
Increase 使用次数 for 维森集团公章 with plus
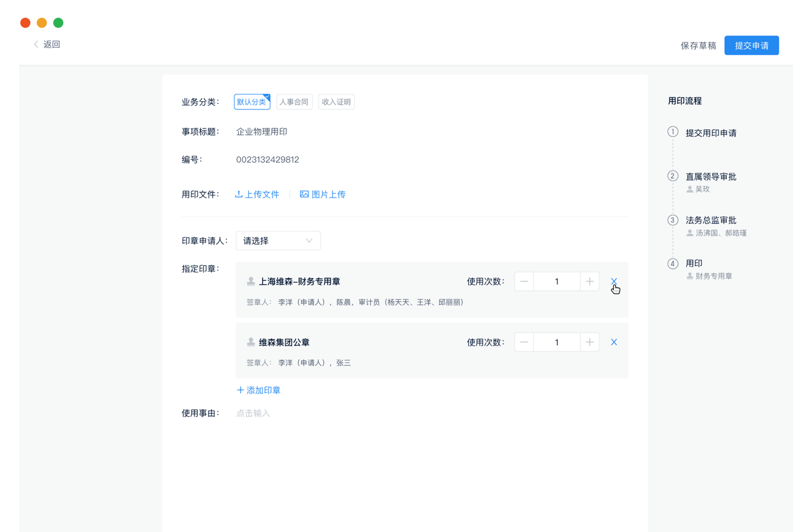point(589,341)
